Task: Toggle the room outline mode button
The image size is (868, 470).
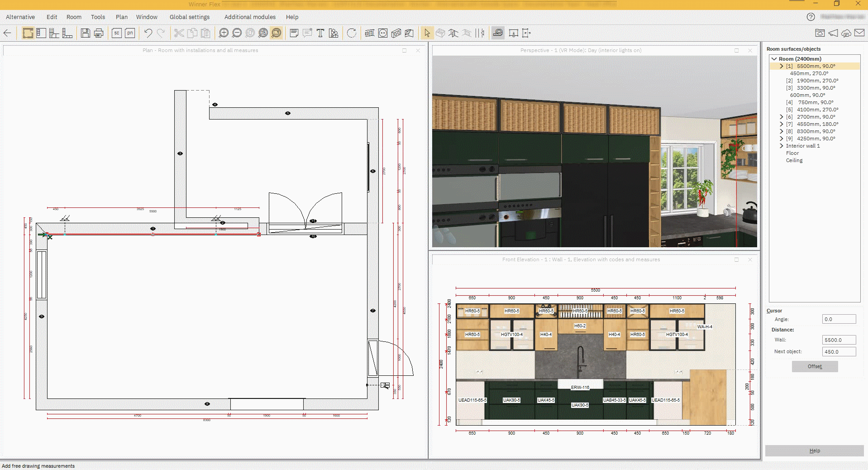Action: [28, 33]
